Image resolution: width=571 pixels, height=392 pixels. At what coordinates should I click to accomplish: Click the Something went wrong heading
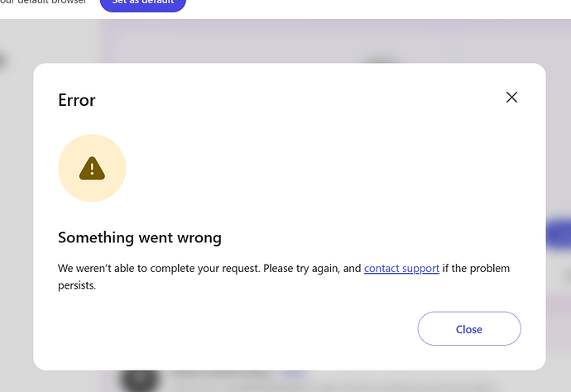click(140, 237)
